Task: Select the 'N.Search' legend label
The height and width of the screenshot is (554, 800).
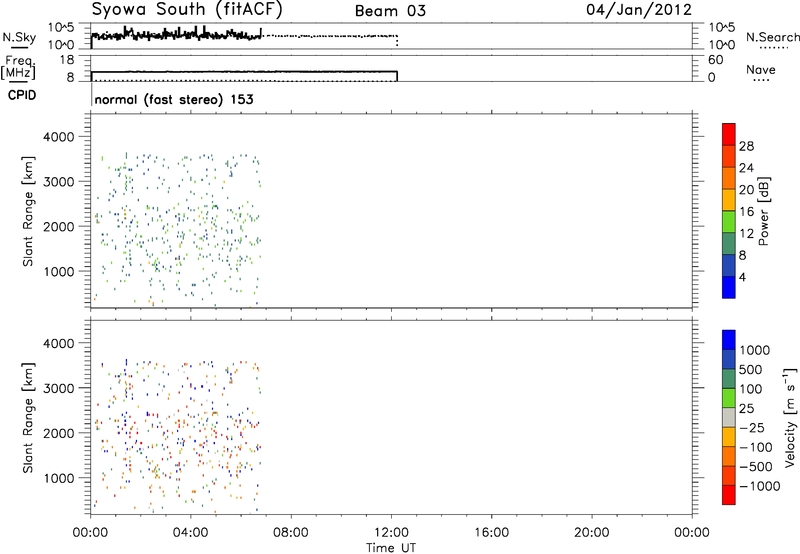Action: [x=772, y=37]
